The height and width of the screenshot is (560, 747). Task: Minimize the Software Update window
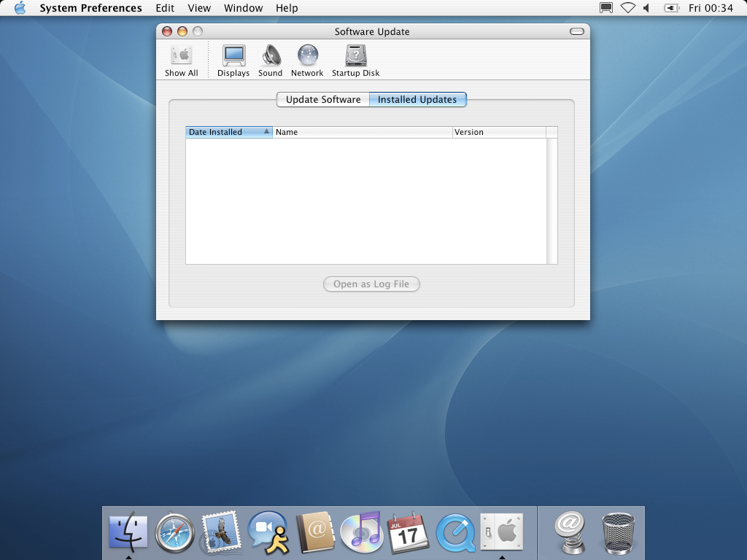click(x=182, y=31)
